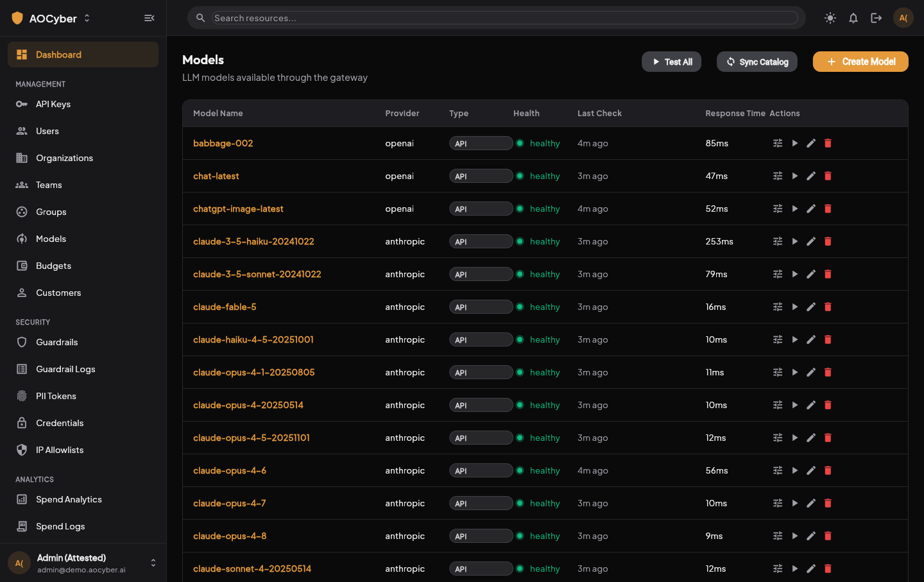Edit the chatgpt-image-latest model
This screenshot has width=924, height=582.
coord(811,209)
